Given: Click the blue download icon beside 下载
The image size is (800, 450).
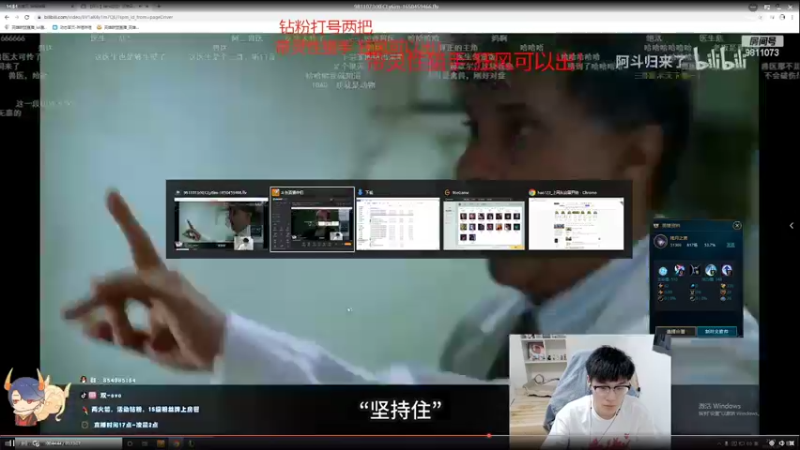Looking at the screenshot, I should coord(360,192).
